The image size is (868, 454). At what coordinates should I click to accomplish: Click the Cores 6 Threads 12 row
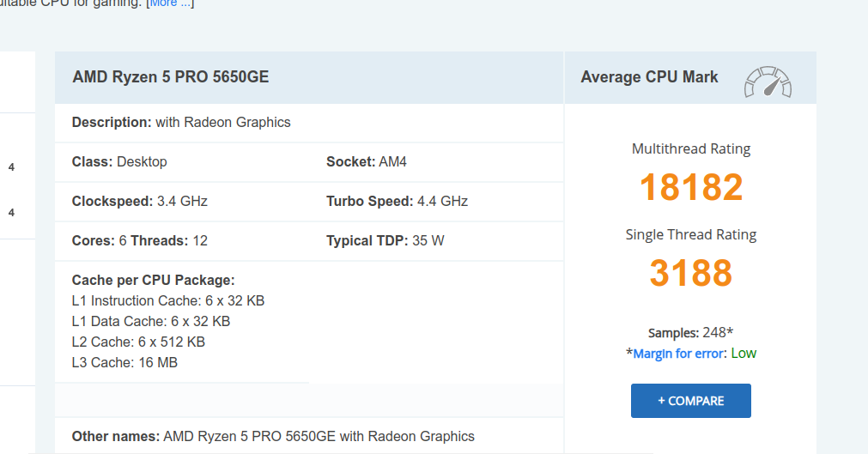pos(139,241)
